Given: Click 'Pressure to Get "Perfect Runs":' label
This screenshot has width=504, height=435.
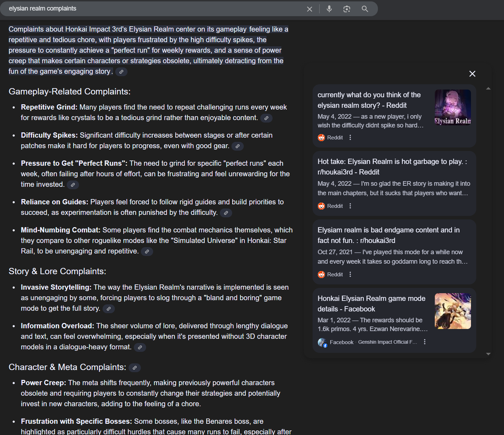Looking at the screenshot, I should tap(74, 163).
